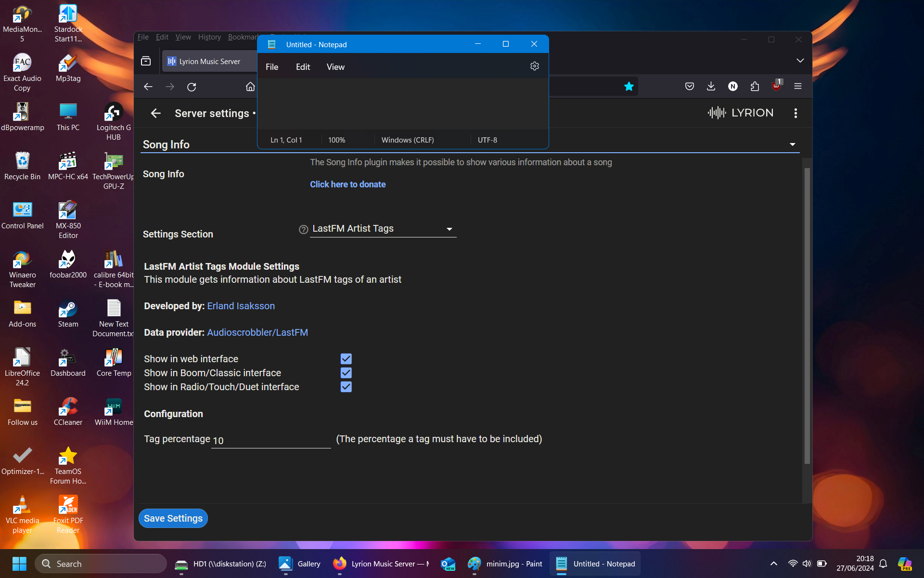Open Notepad View menu
Screen dimensions: 924x578
pyautogui.click(x=335, y=67)
